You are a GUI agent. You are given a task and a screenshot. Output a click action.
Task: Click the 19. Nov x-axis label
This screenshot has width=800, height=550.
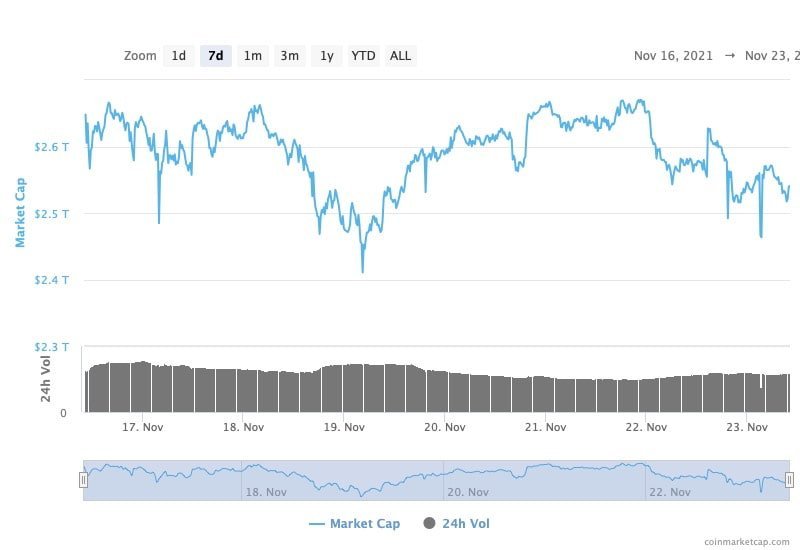[x=343, y=427]
